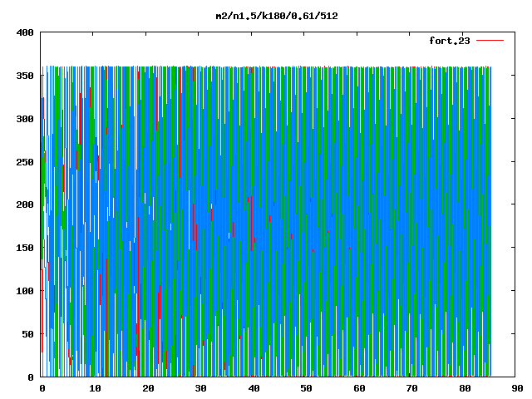Click the y-axis label 150

point(25,248)
